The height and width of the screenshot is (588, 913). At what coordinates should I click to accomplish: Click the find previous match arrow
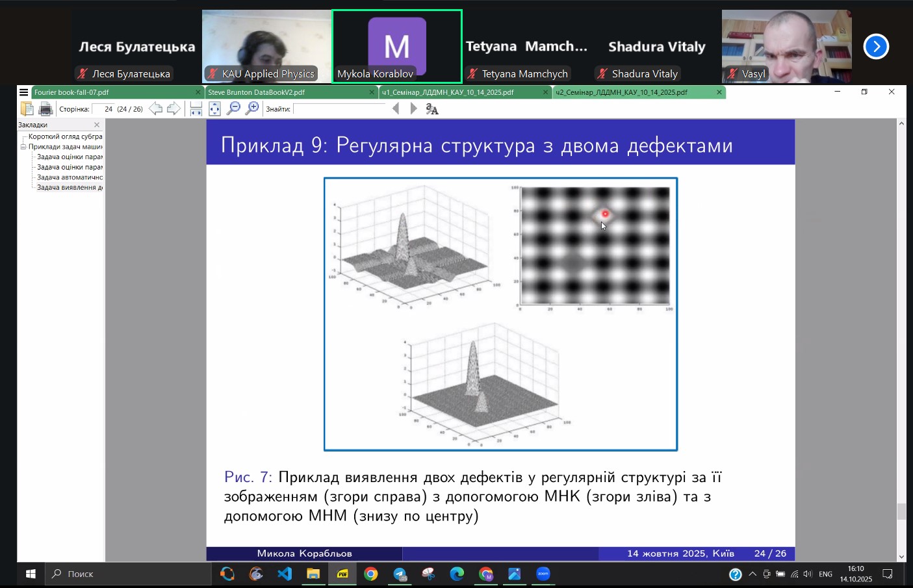[396, 109]
